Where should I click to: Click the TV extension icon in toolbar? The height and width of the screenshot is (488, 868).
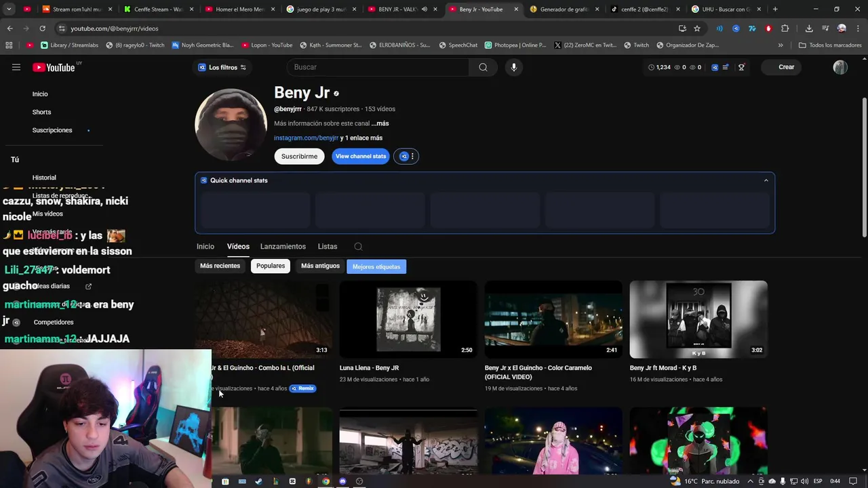click(x=752, y=28)
